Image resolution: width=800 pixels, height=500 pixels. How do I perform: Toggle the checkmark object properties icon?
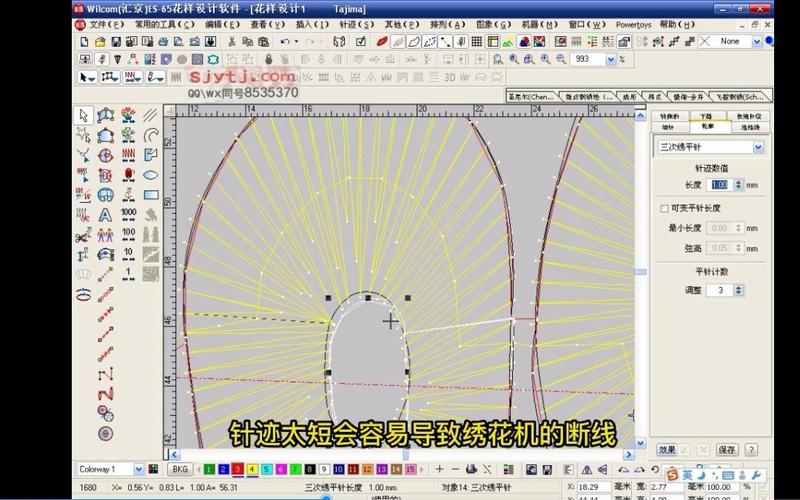361,42
